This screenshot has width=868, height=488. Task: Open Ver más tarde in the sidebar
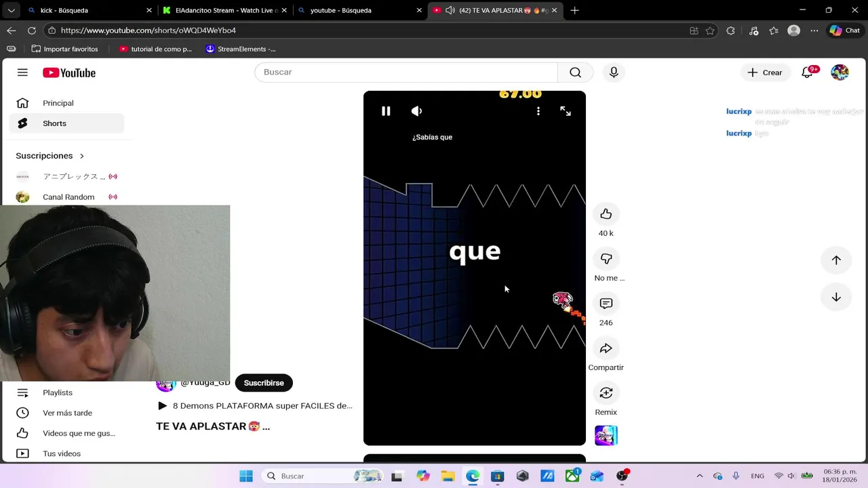point(66,413)
